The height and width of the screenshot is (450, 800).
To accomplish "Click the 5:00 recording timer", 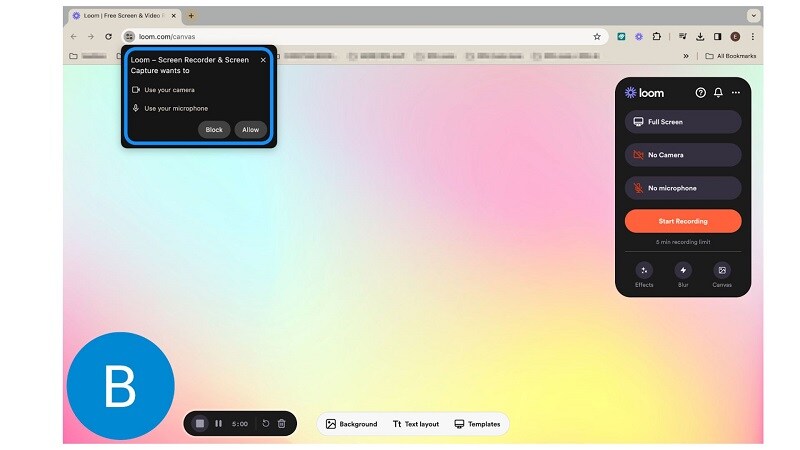I will (x=240, y=424).
